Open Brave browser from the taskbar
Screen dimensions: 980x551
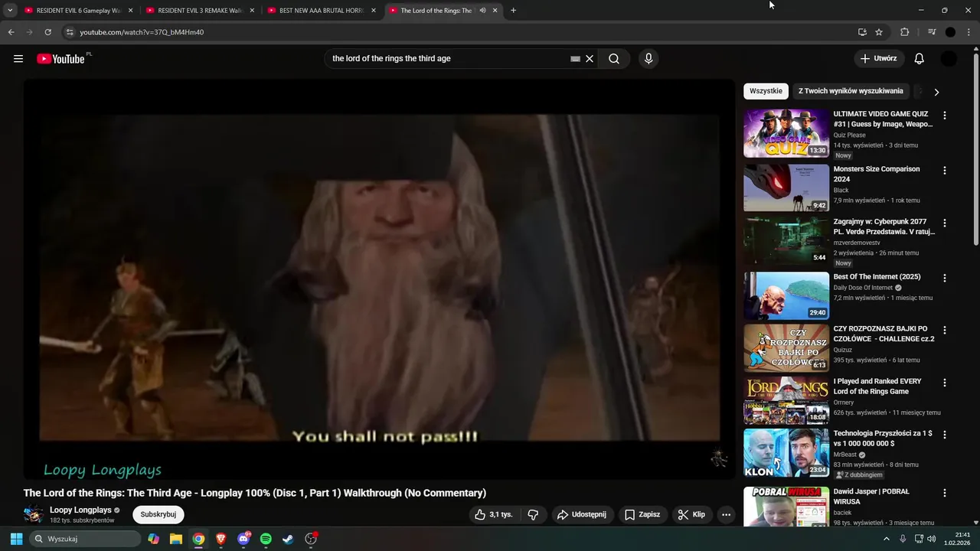[221, 539]
